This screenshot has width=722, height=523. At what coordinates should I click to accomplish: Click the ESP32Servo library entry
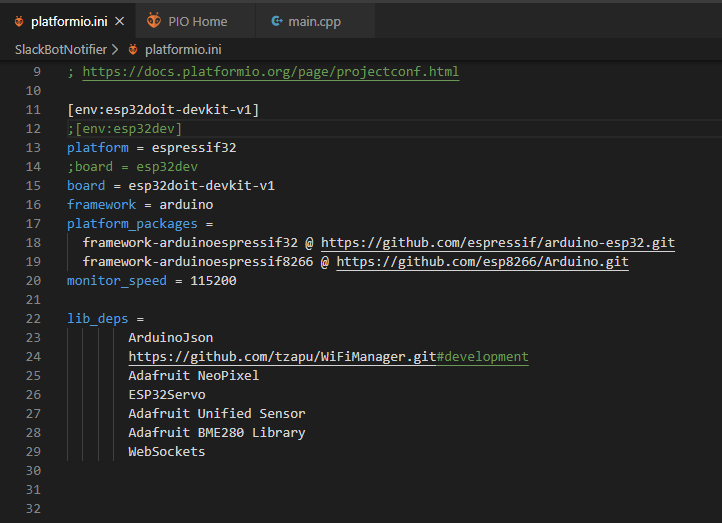[167, 395]
